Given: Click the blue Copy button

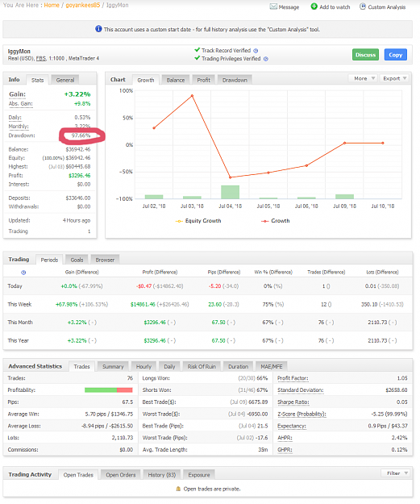Looking at the screenshot, I should [x=395, y=55].
